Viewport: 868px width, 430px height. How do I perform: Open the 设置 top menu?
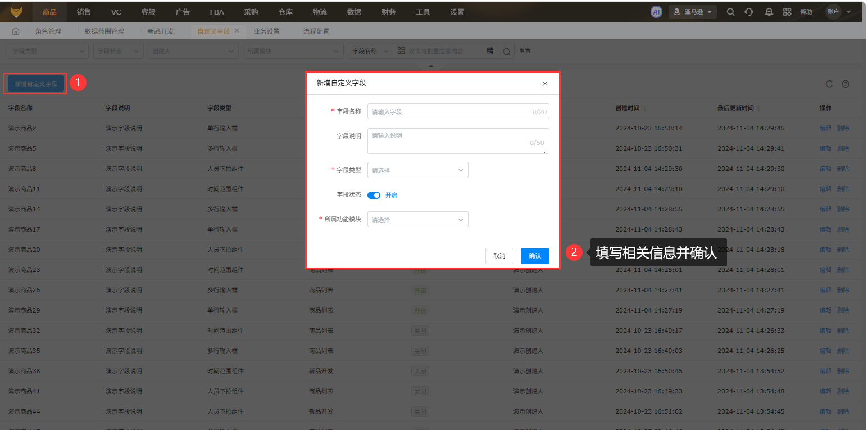point(457,12)
